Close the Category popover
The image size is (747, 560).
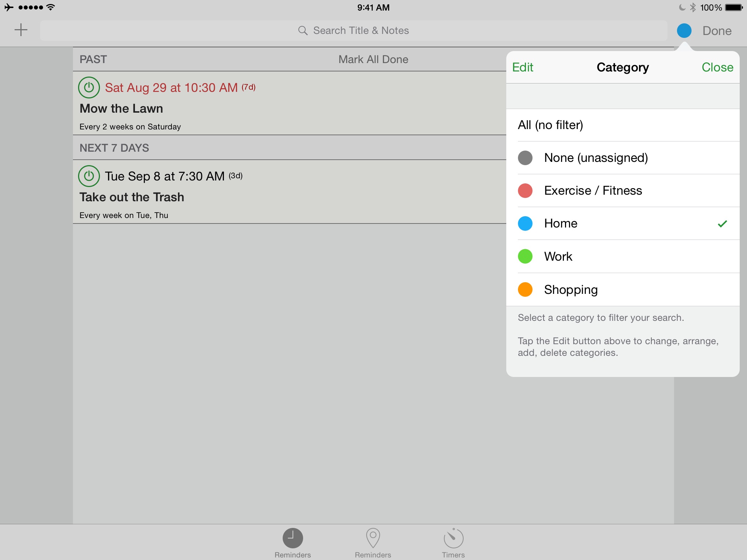pos(717,67)
